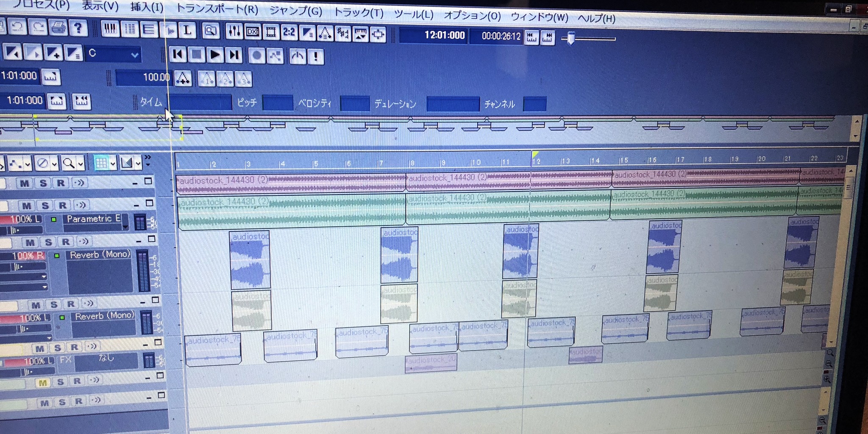Open help with the question mark icon

78,28
